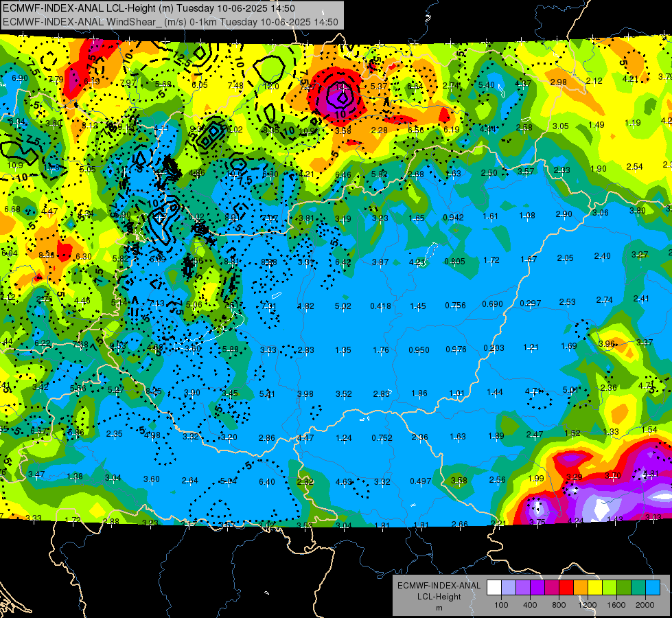The image size is (672, 618).
Task: Click the wind shear value '0.297'
Action: pos(530,304)
